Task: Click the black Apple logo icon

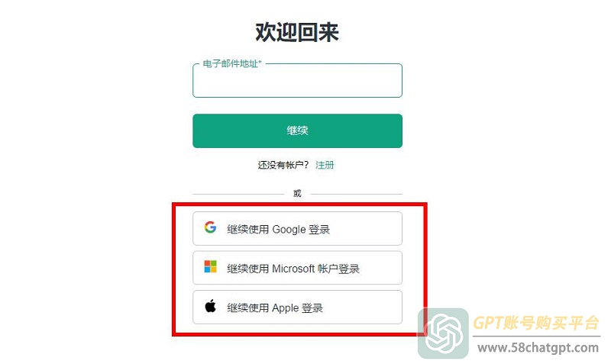Action: [x=211, y=306]
